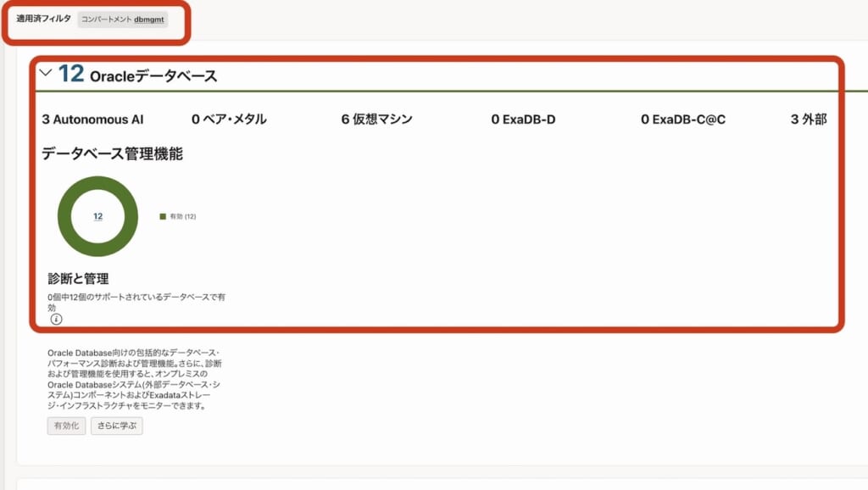Click the info icon under 診断と管理

(56, 320)
